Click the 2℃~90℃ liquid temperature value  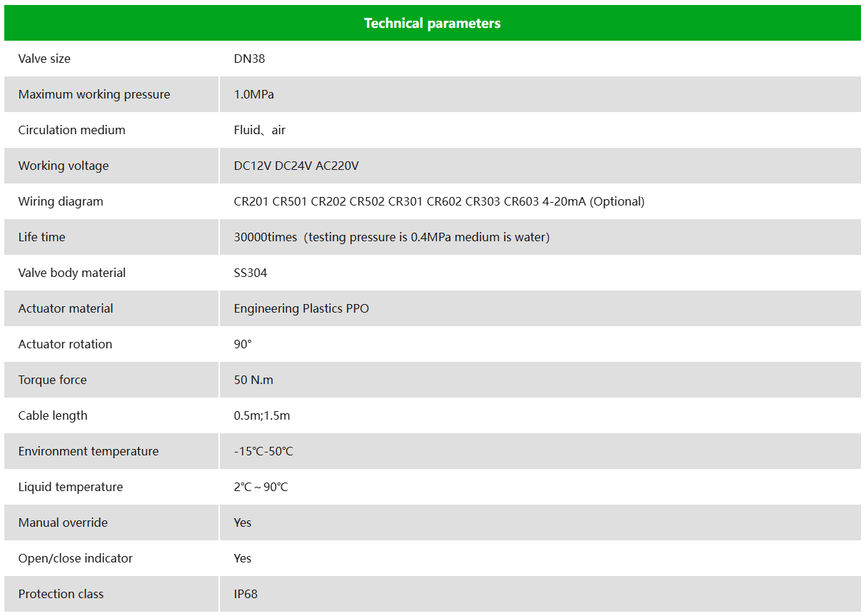coord(261,487)
